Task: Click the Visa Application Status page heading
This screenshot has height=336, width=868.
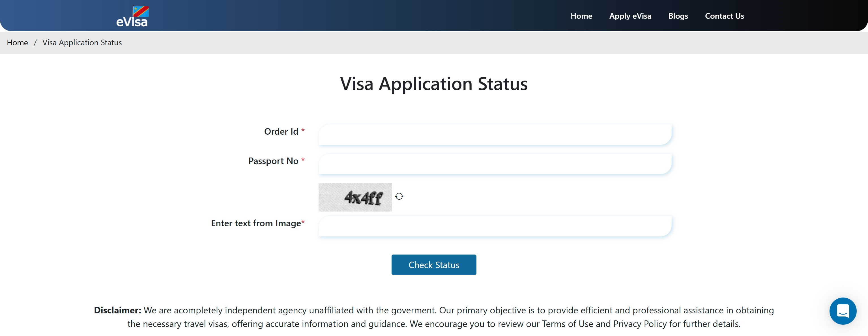Action: point(434,84)
